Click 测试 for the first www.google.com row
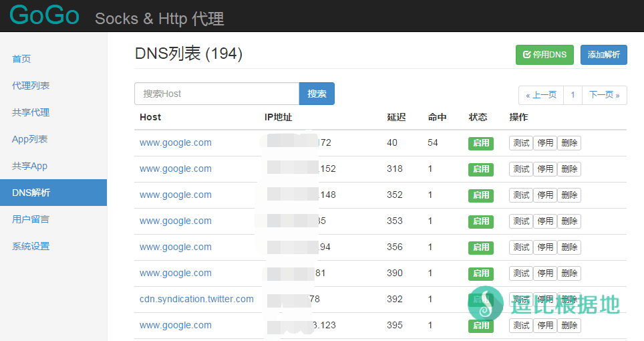Image resolution: width=644 pixels, height=341 pixels. click(521, 143)
